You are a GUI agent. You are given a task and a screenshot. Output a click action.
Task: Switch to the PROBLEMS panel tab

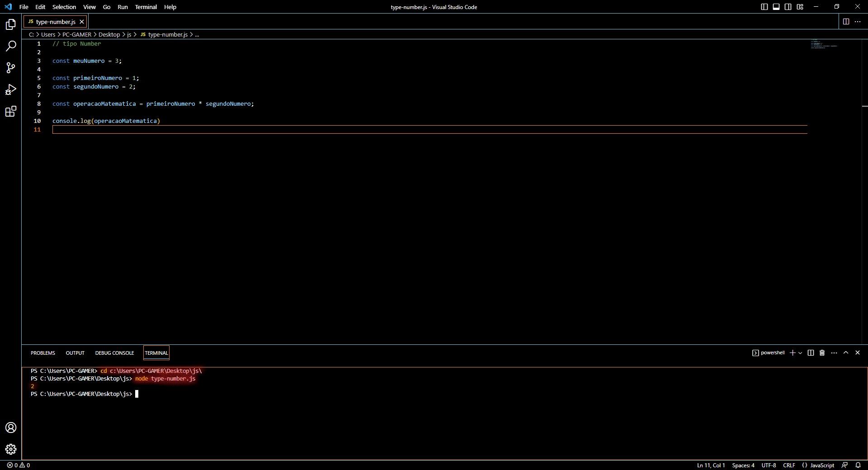pyautogui.click(x=43, y=353)
